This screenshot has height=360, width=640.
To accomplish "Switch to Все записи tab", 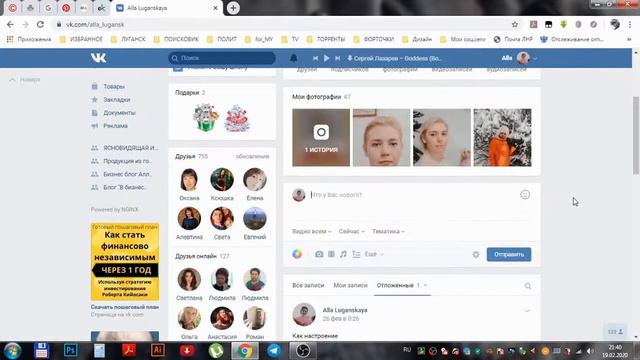I will click(x=308, y=285).
